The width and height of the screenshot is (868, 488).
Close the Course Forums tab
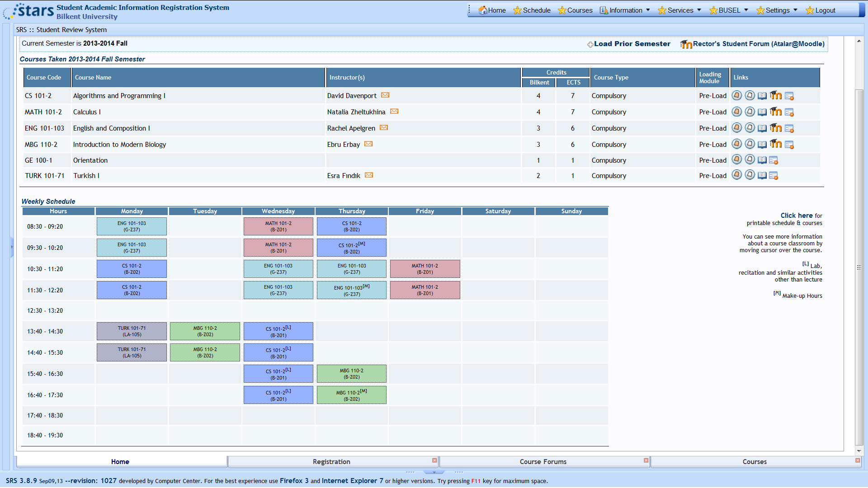pos(646,460)
